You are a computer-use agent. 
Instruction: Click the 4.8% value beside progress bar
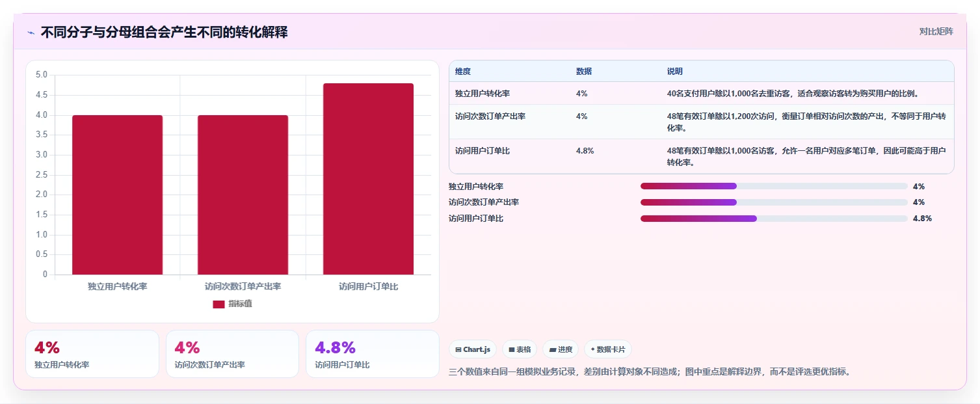point(922,219)
